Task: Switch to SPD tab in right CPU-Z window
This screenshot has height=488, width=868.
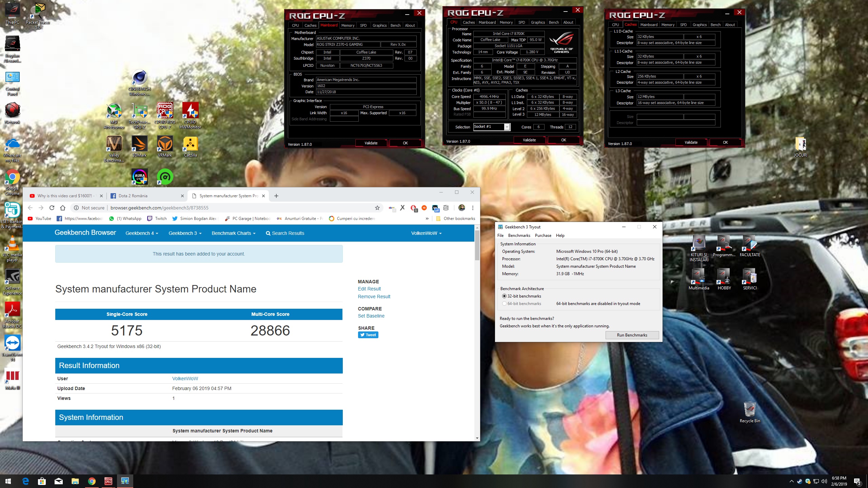Action: pos(684,25)
